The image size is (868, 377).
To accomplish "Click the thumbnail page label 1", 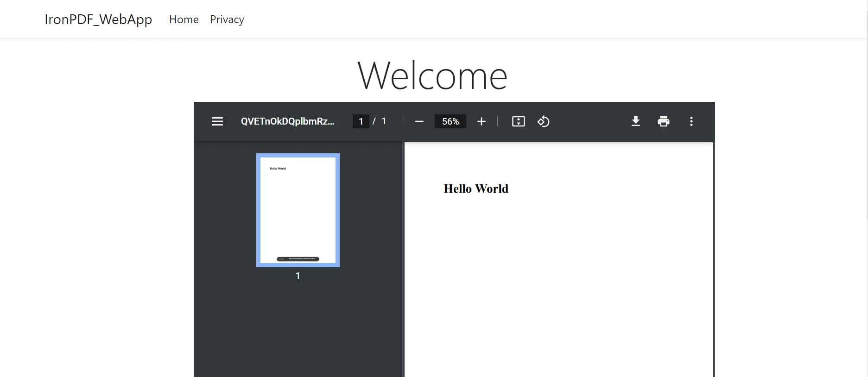I will (298, 276).
